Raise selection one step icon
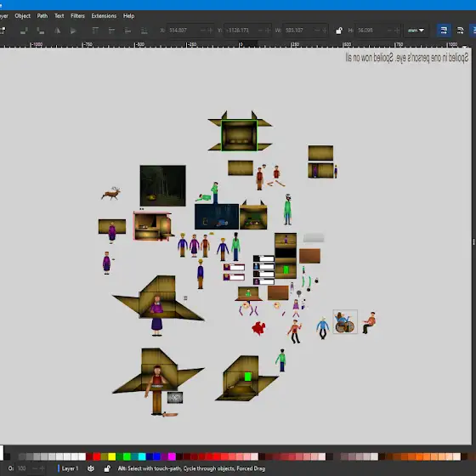The image size is (476, 476). (111, 31)
